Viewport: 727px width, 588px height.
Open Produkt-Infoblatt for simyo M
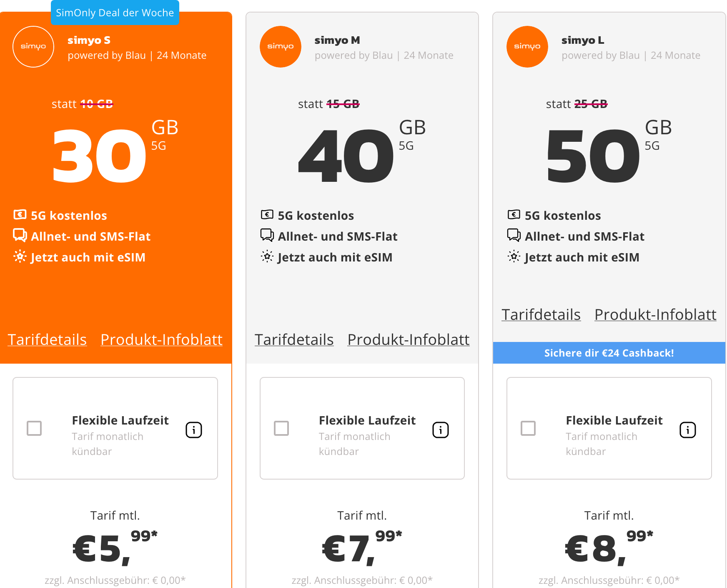[409, 340]
